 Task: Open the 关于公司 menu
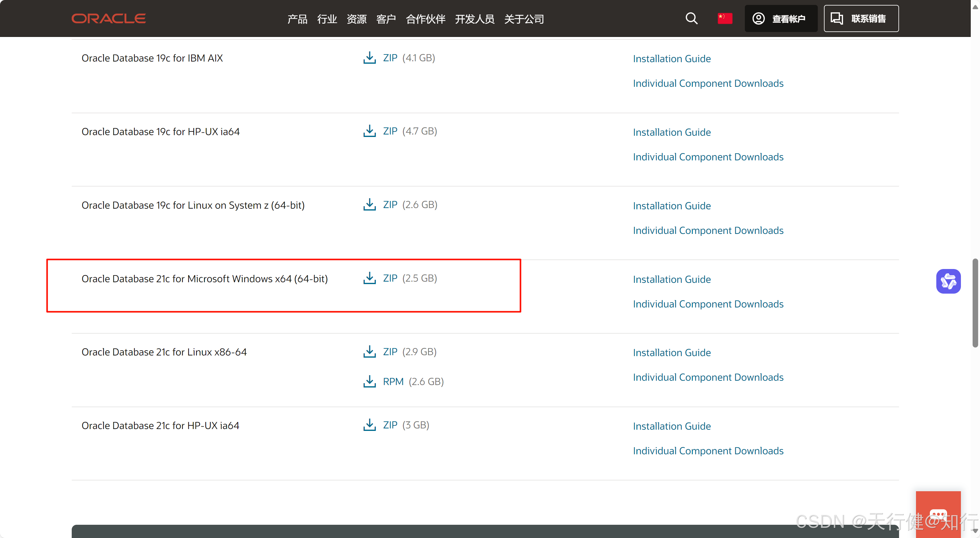click(x=524, y=19)
